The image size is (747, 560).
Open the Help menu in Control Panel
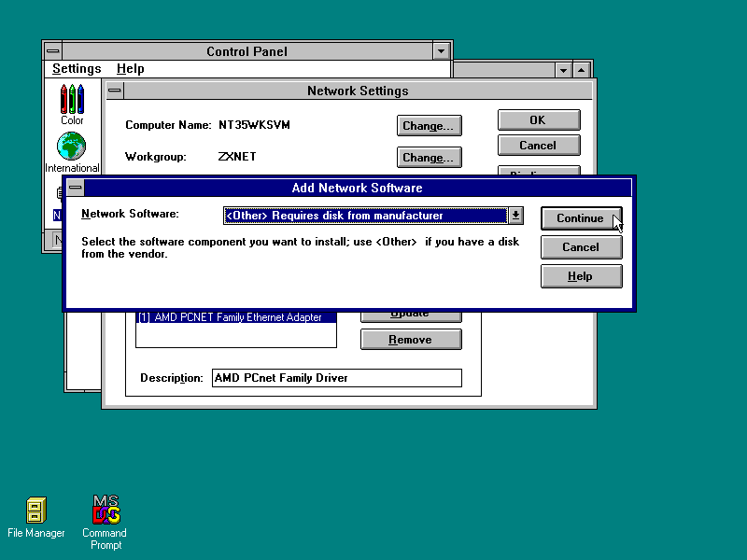tap(130, 68)
